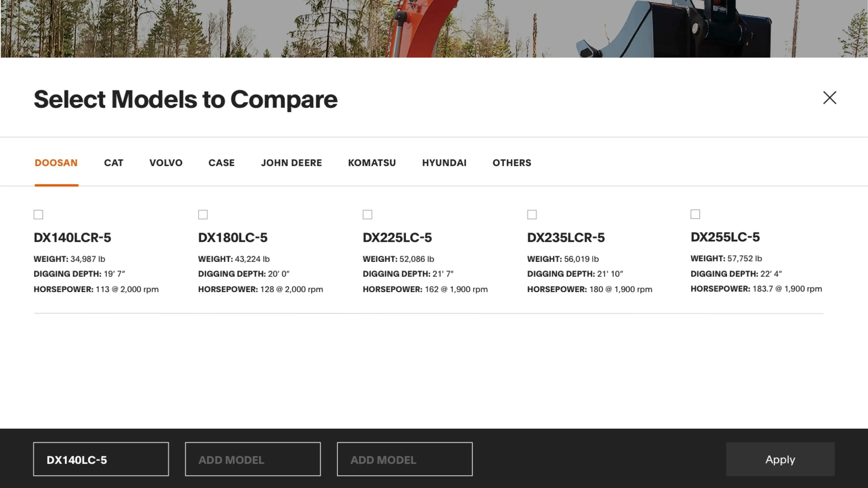Click the DX140LCR-5 model name
This screenshot has width=868, height=488.
click(x=72, y=238)
